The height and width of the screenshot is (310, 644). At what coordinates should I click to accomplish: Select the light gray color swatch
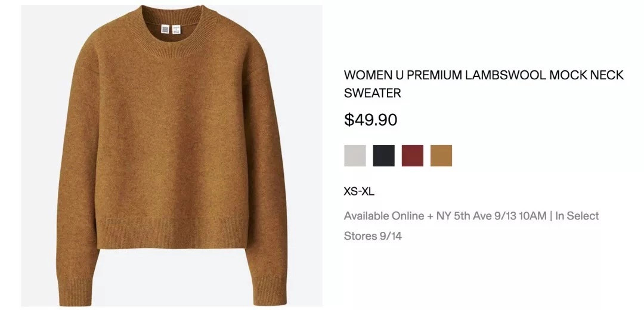[355, 156]
